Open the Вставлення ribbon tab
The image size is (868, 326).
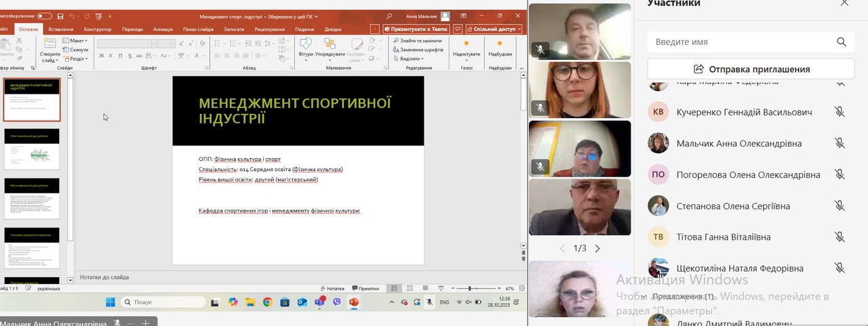click(x=61, y=29)
